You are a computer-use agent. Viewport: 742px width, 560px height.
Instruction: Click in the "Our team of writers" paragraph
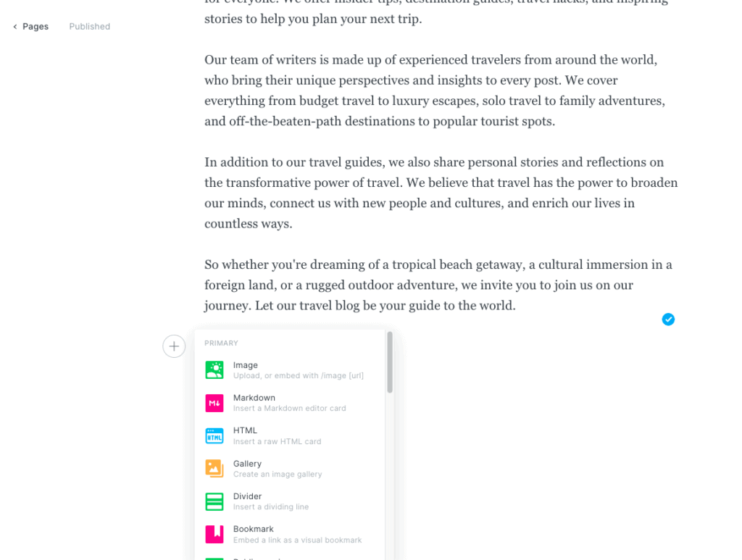point(434,91)
